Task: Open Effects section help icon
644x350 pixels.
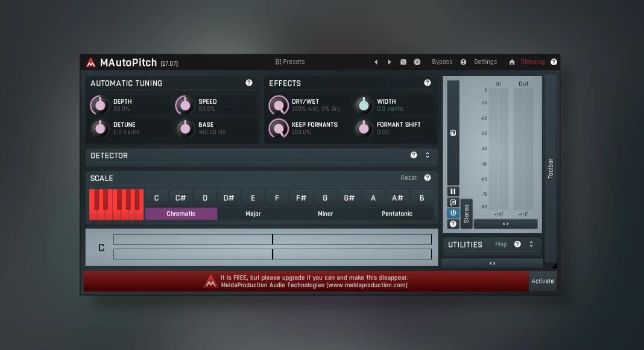Action: coord(428,83)
